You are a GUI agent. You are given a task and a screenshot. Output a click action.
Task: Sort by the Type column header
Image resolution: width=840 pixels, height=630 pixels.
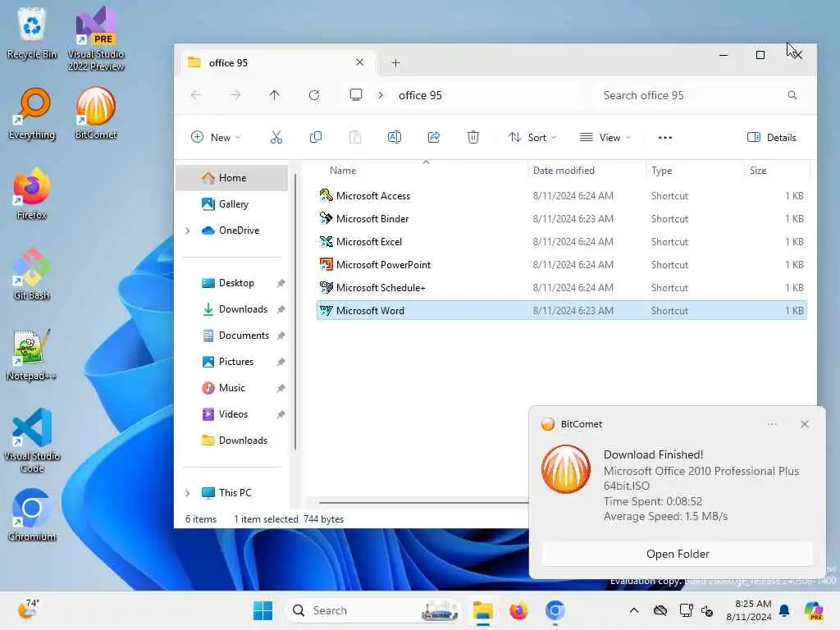pos(695,171)
